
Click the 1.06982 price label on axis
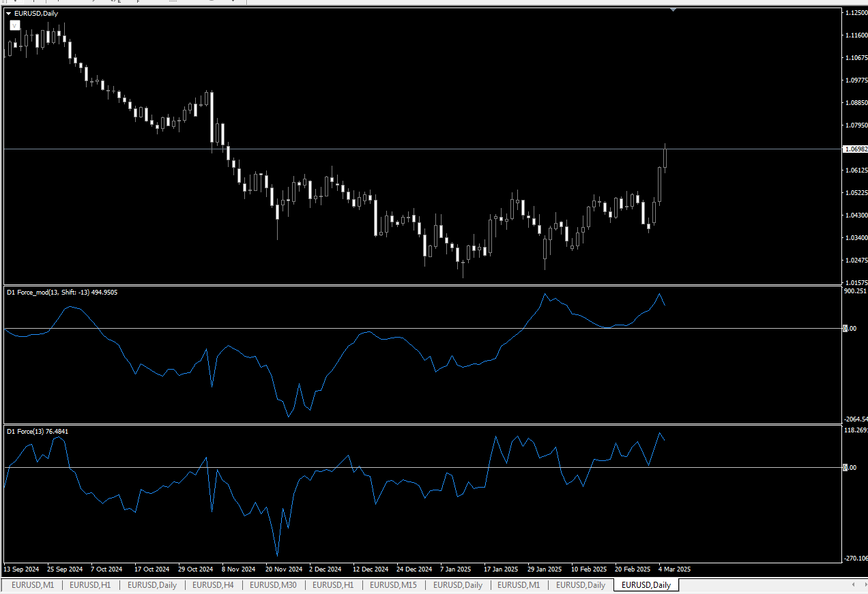point(855,149)
